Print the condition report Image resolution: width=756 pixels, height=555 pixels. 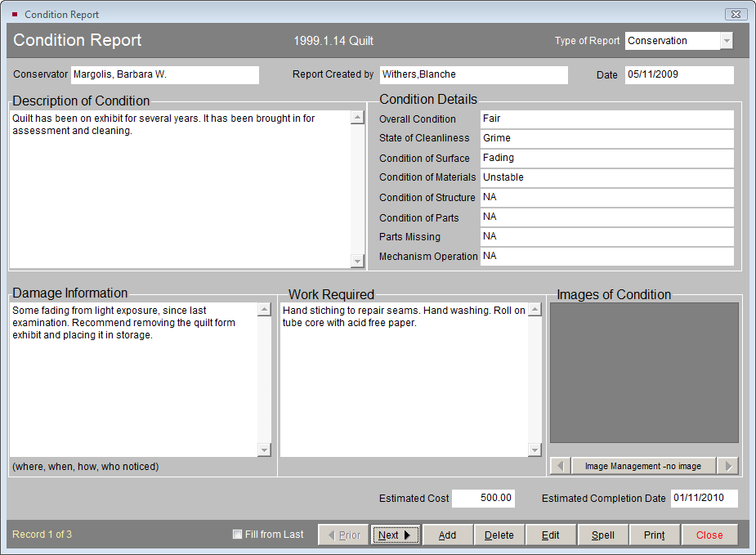point(654,535)
